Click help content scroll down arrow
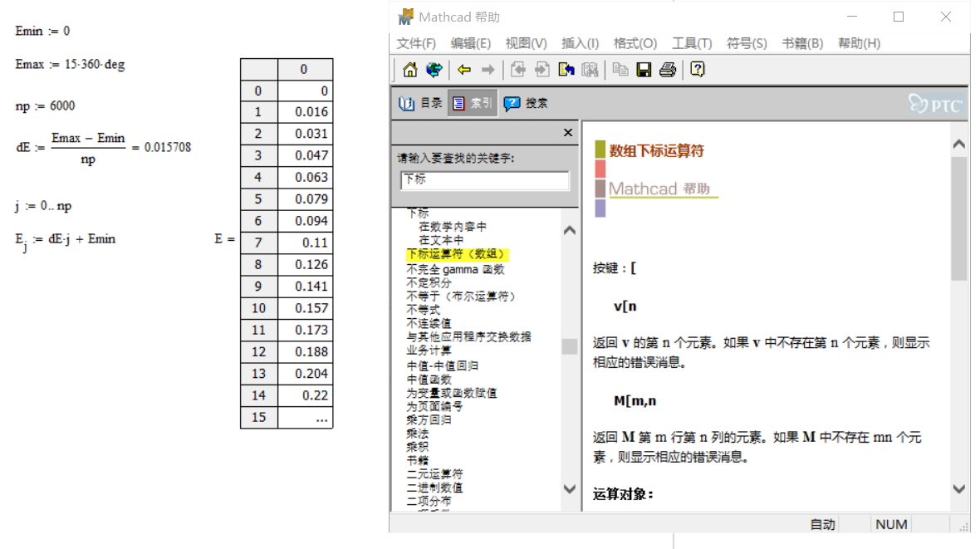 [958, 489]
